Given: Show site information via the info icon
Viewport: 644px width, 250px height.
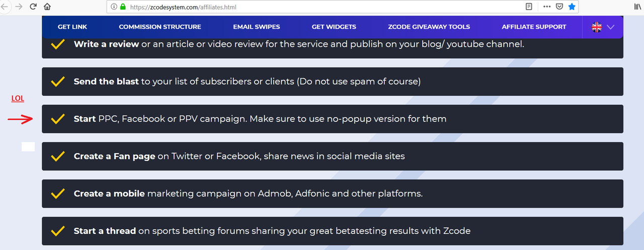Looking at the screenshot, I should (114, 7).
